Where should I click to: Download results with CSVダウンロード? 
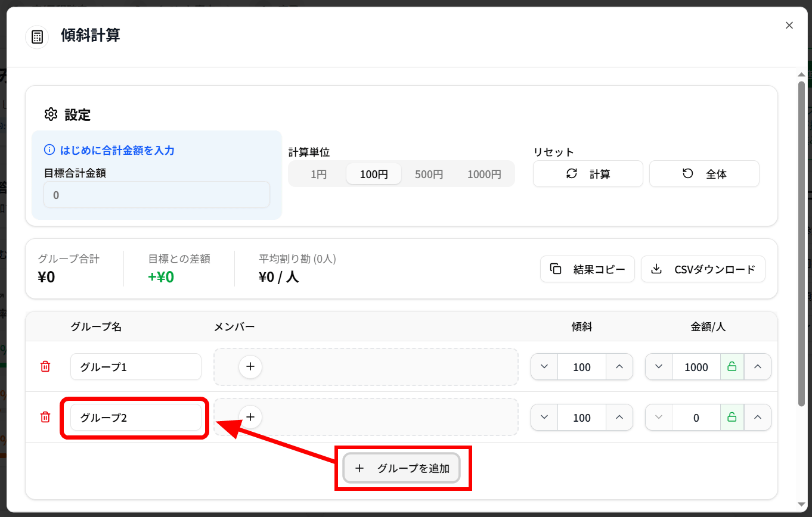coord(703,269)
